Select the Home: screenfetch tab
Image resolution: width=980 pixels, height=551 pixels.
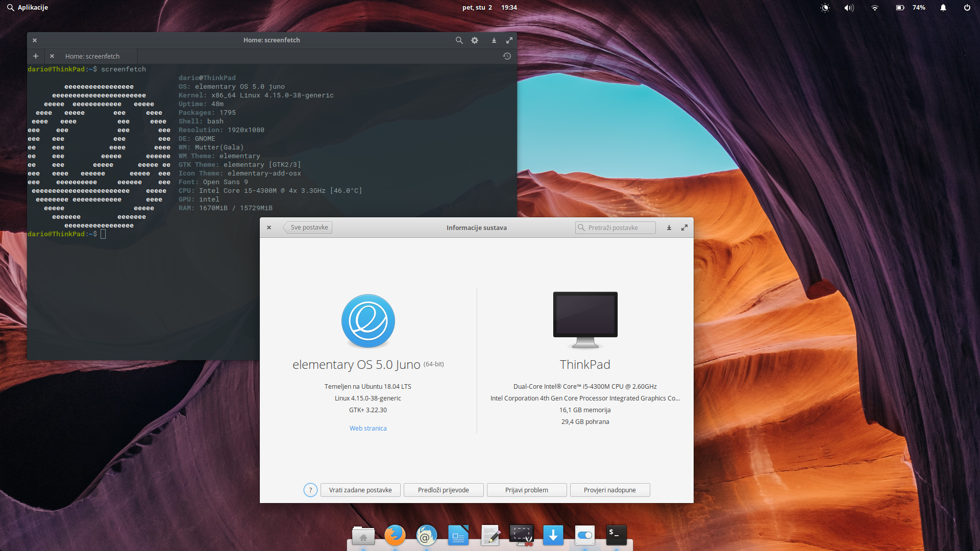tap(92, 56)
